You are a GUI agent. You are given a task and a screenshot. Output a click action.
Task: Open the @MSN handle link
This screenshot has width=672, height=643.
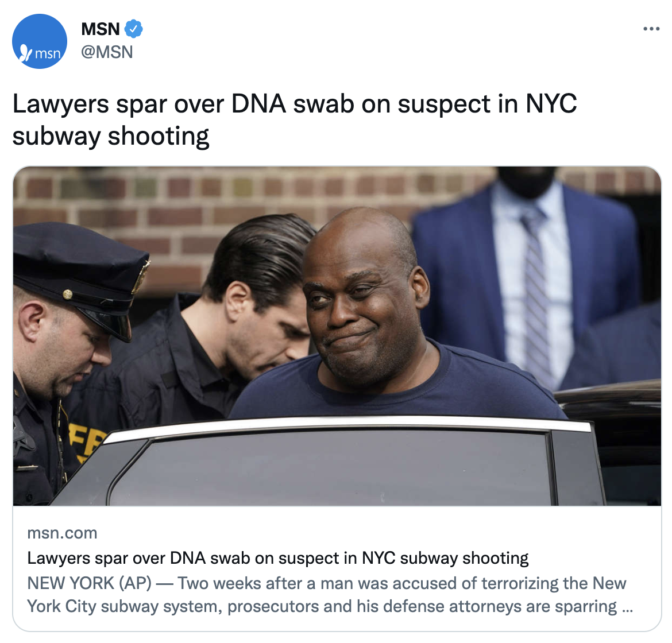[x=107, y=52]
